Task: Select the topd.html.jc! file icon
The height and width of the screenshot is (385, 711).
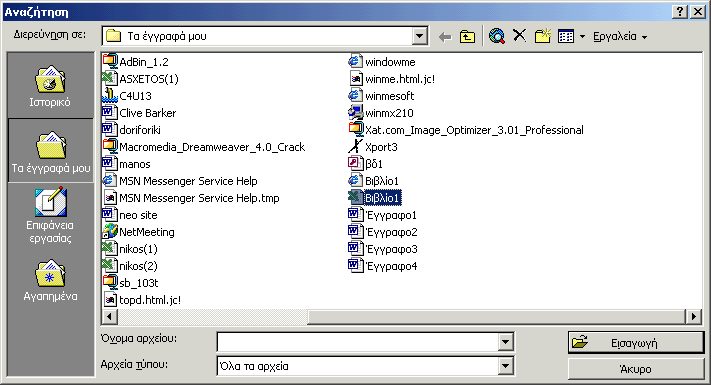Action: [110, 300]
